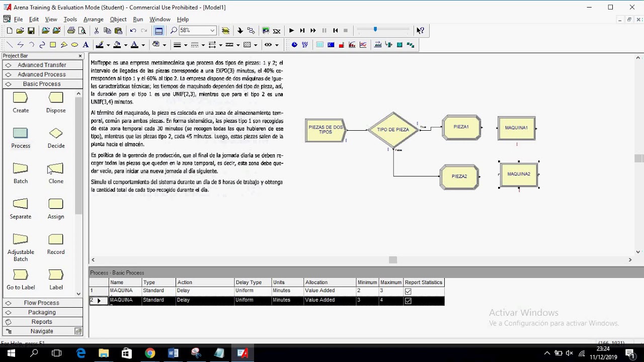Toggle the Split Screen toolbar icon
The width and height of the screenshot is (644, 362).
pyautogui.click(x=159, y=31)
